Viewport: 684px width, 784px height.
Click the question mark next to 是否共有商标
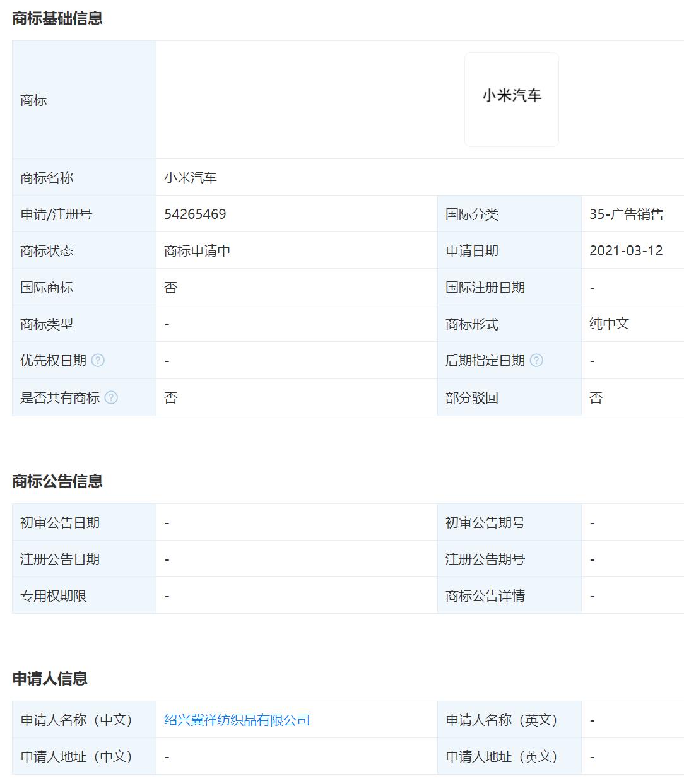(112, 397)
